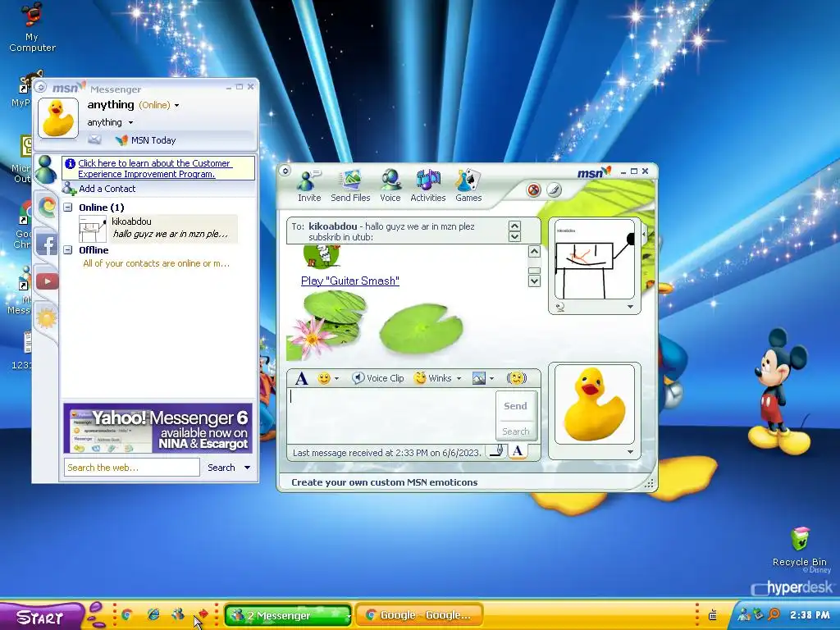Open personal message dropdown below display name
Image resolution: width=840 pixels, height=630 pixels.
click(130, 123)
